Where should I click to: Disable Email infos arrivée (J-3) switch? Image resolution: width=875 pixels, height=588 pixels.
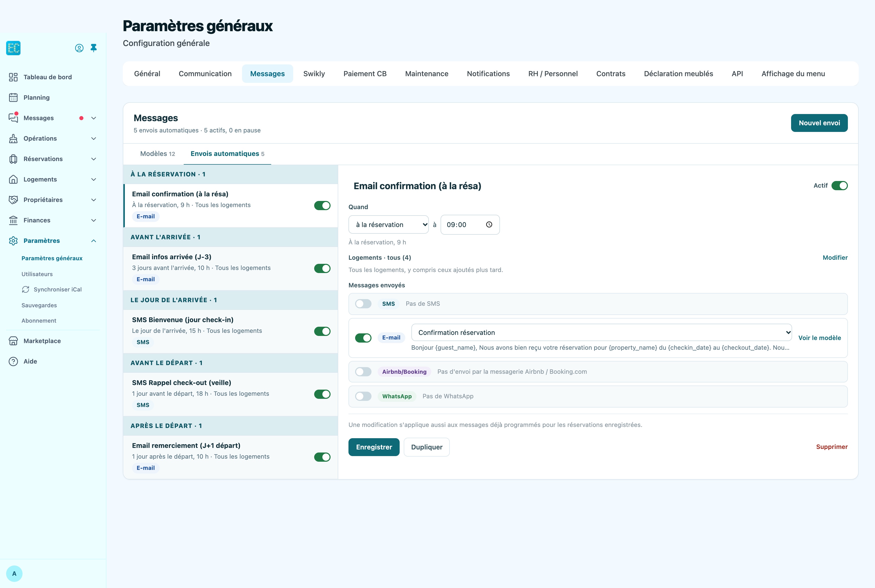point(322,268)
